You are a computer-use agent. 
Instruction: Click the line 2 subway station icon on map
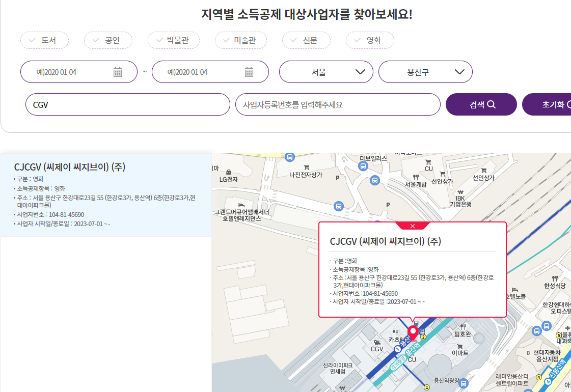pos(423,337)
